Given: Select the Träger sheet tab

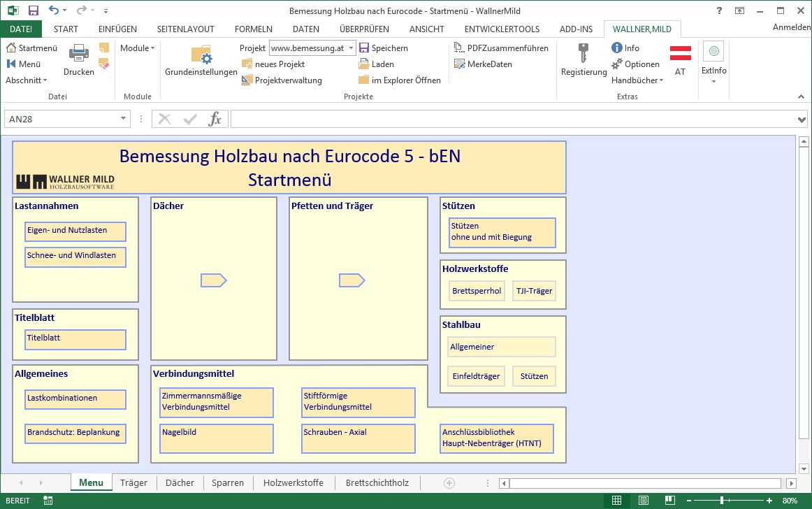Looking at the screenshot, I should pos(133,483).
